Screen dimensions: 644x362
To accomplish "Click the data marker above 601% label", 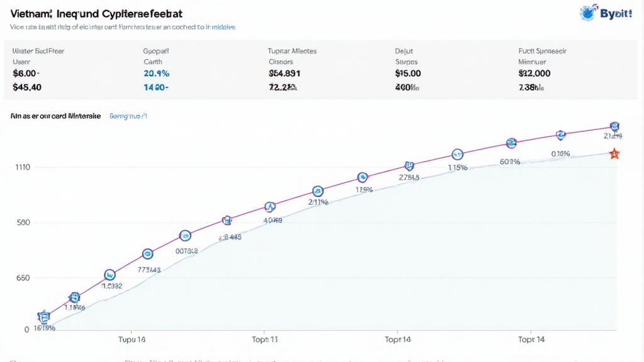I will (511, 143).
